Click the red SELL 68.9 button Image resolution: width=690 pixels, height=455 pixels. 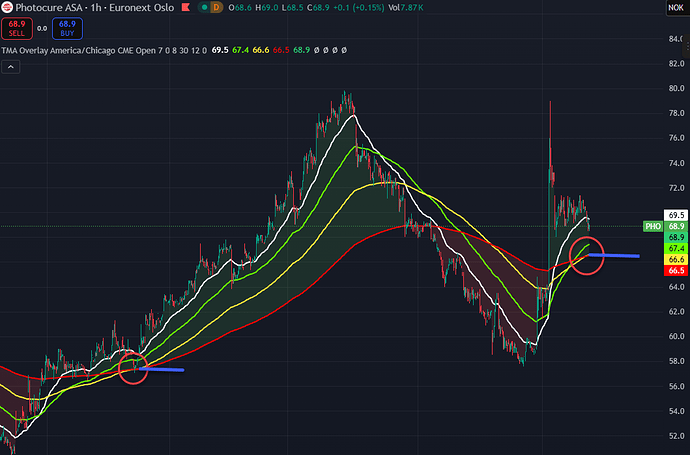pyautogui.click(x=16, y=27)
